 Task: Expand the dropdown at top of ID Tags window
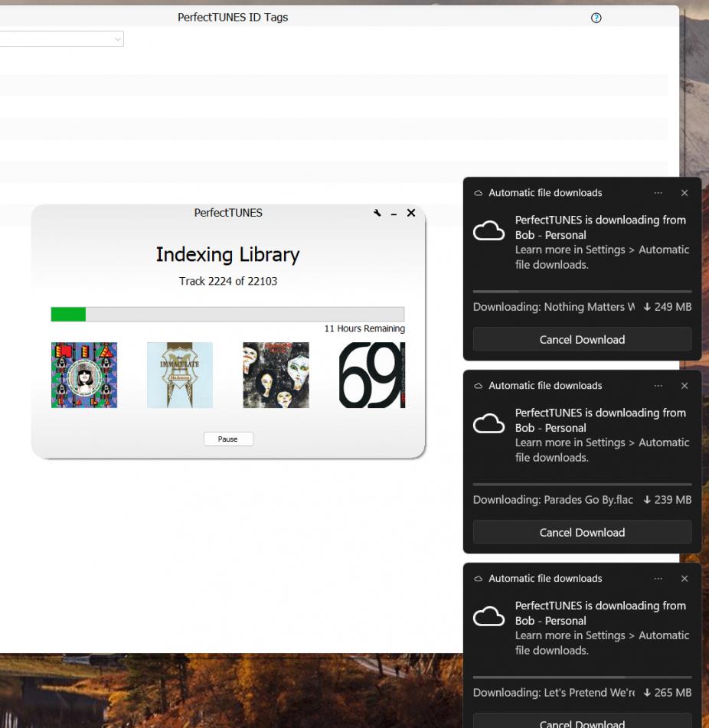coord(117,38)
